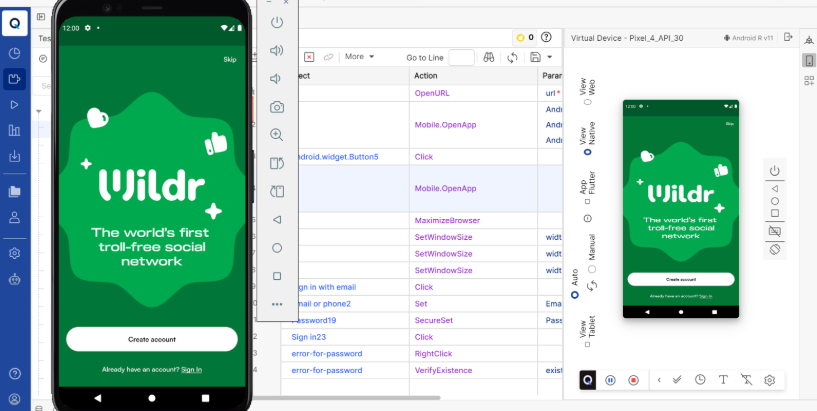Click the record button in bottom toolbar
Screen dimensions: 817x411
pos(633,380)
